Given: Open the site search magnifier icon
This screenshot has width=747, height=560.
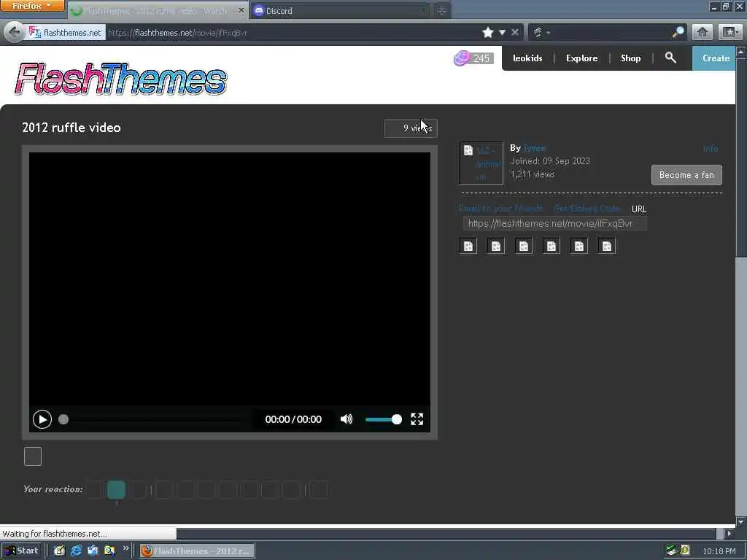Looking at the screenshot, I should [x=670, y=58].
